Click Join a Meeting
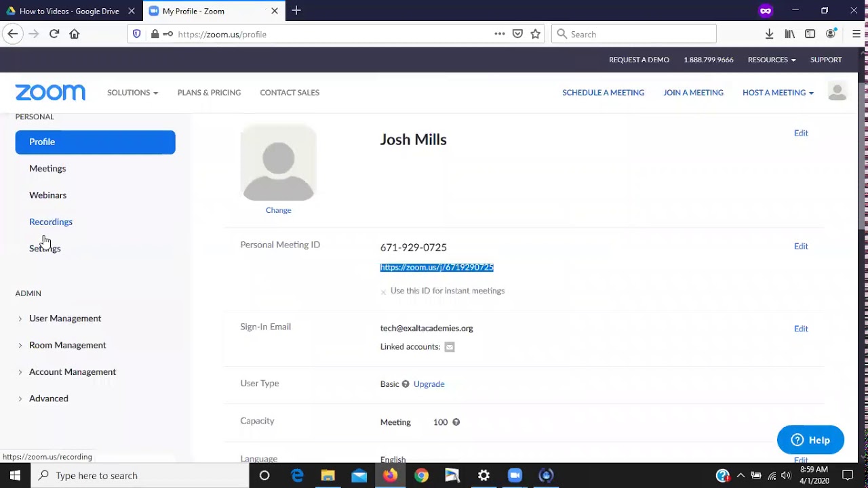Image resolution: width=868 pixels, height=488 pixels. [x=693, y=92]
